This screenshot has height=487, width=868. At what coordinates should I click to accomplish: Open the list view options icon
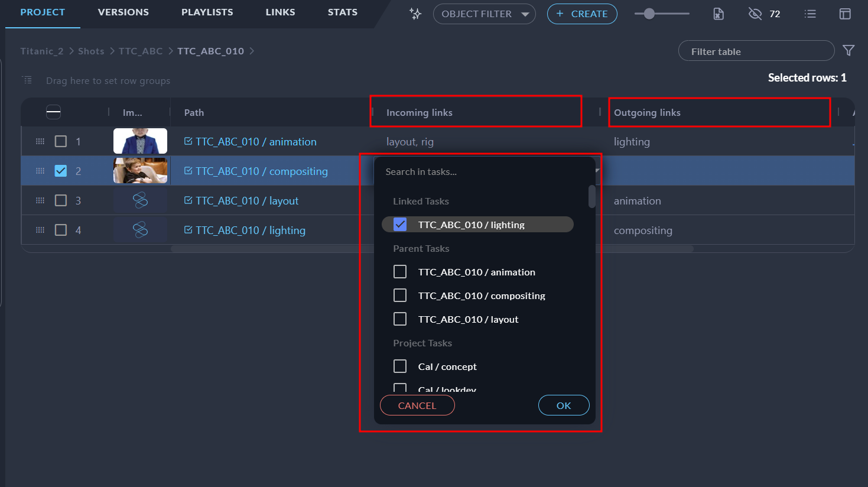coord(810,14)
